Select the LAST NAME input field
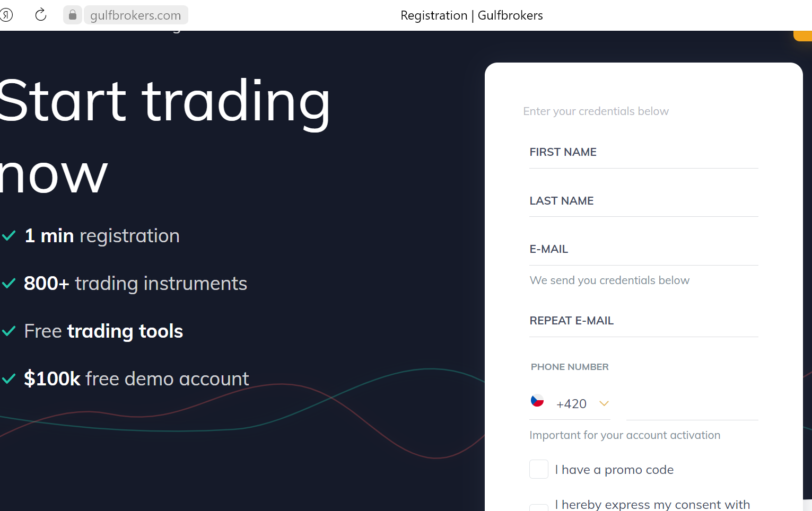This screenshot has height=511, width=812. [x=644, y=201]
